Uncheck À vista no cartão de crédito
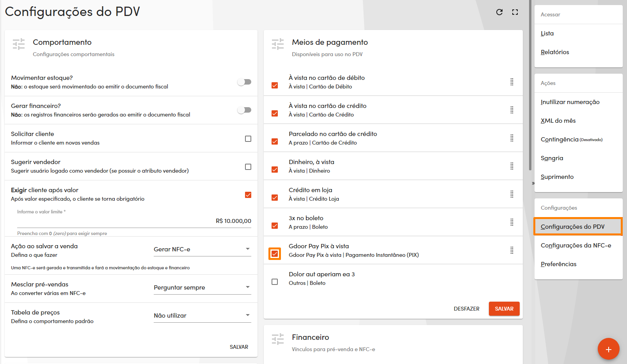The image size is (627, 364). pyautogui.click(x=275, y=113)
